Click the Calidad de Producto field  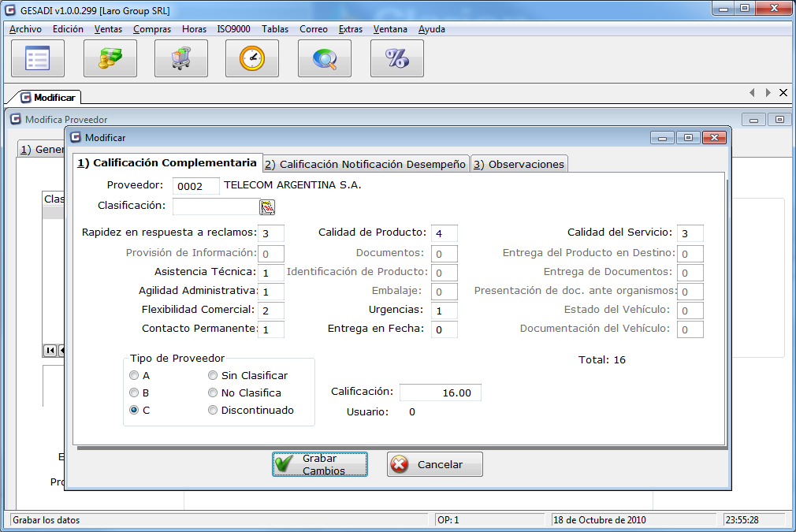(x=444, y=233)
